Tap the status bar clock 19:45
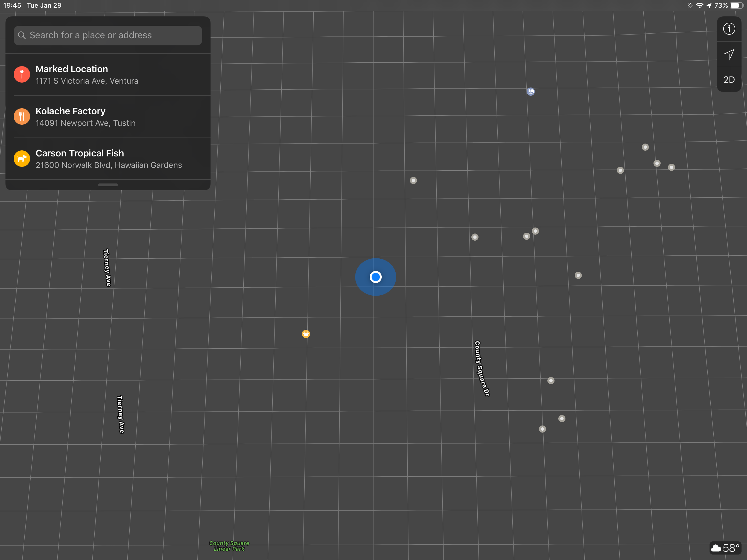Viewport: 747px width, 560px height. (x=12, y=5)
